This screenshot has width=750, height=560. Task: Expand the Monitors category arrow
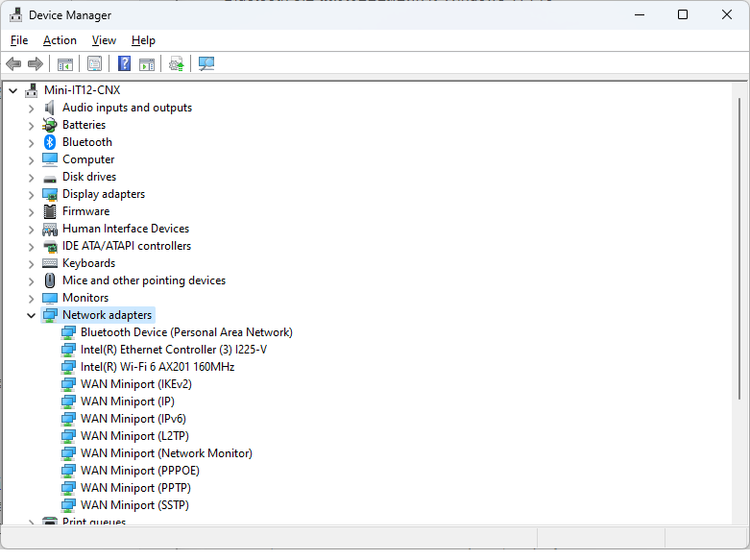(x=31, y=299)
